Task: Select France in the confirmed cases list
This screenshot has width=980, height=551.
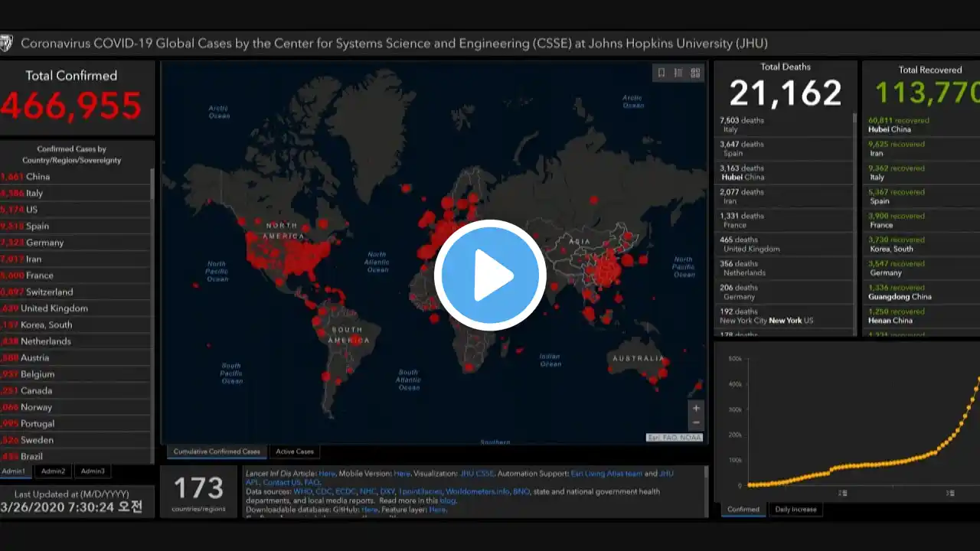Action: tap(77, 275)
